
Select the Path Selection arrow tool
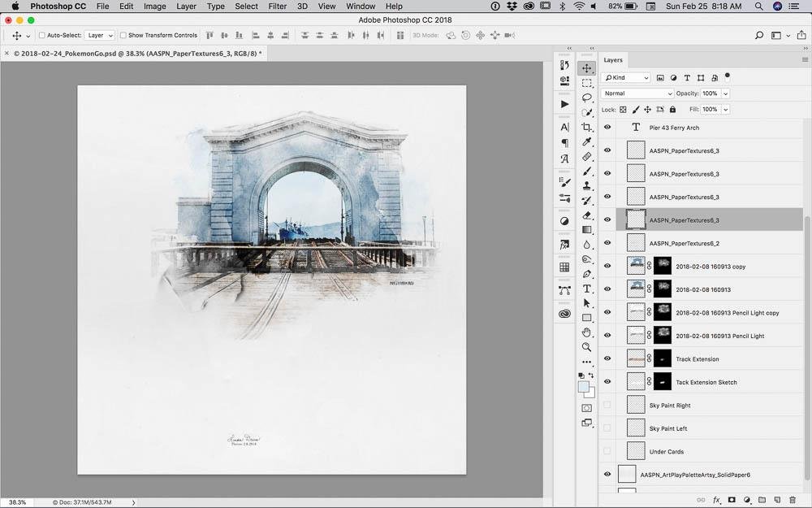(x=587, y=303)
